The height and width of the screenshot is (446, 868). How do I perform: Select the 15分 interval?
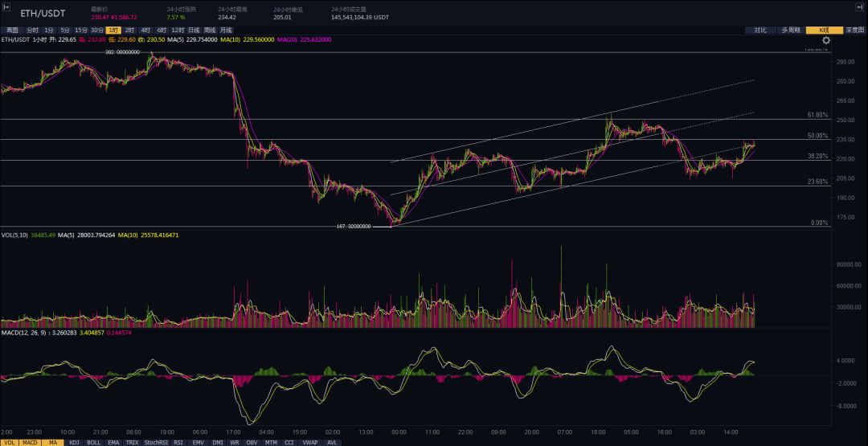click(81, 31)
